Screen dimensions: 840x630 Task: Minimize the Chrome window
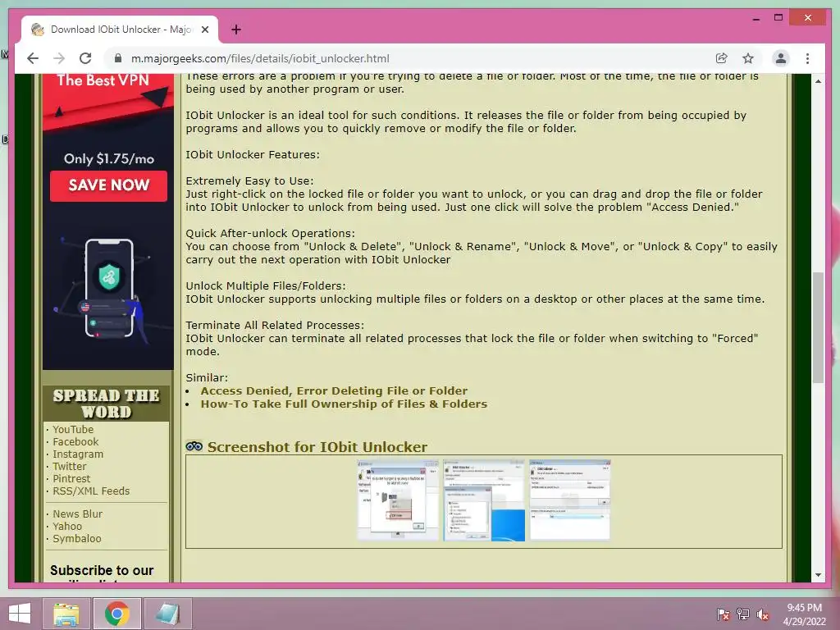pos(756,18)
